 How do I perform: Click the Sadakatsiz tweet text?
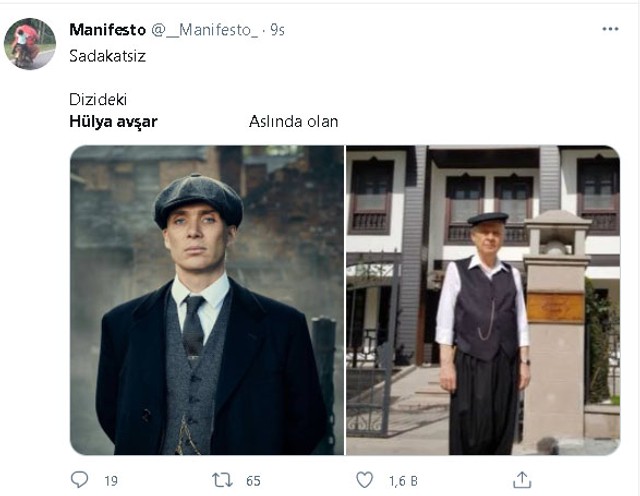coord(107,56)
